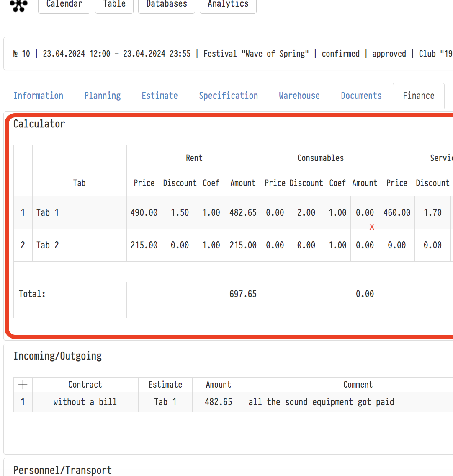Switch to the Planning tab
The image size is (453, 476).
tap(103, 96)
